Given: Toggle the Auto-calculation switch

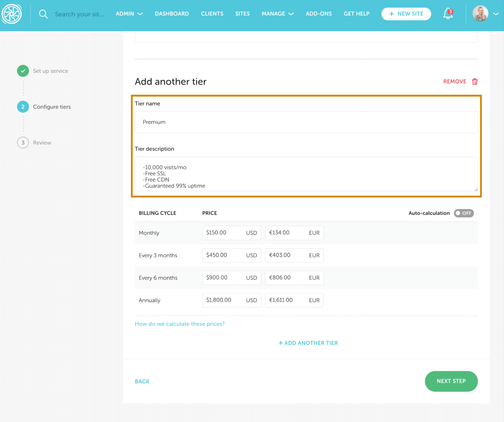Looking at the screenshot, I should point(463,213).
